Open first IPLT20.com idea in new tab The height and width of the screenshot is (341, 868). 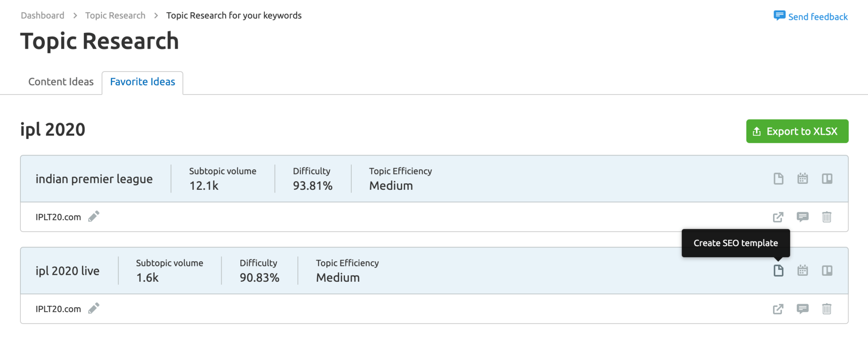(x=778, y=217)
